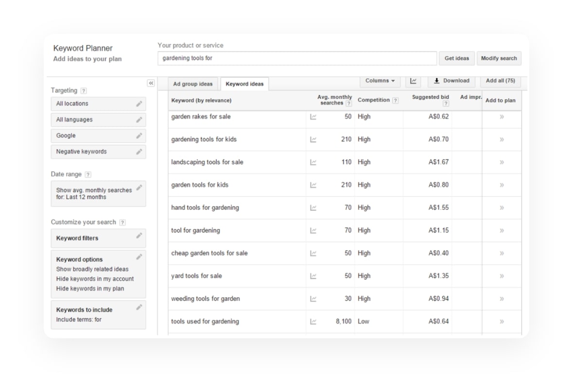Add garden tools for kids to plan
The image size is (573, 392).
502,185
